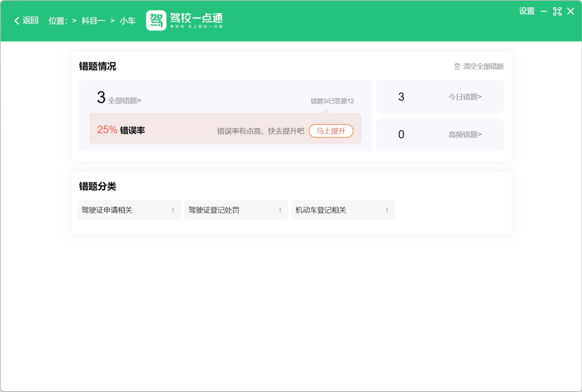Expand the 驾驶证申请相关 category
Viewport: 582px width, 392px height.
pyautogui.click(x=129, y=210)
